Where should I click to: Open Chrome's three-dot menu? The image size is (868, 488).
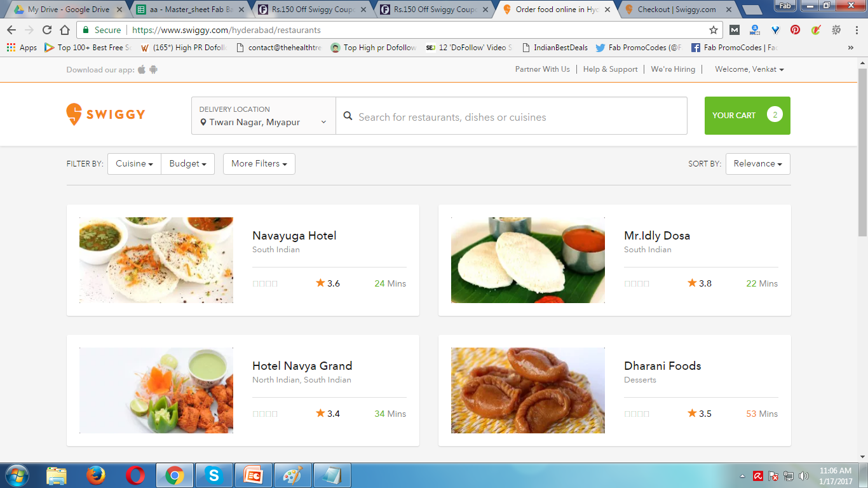856,30
